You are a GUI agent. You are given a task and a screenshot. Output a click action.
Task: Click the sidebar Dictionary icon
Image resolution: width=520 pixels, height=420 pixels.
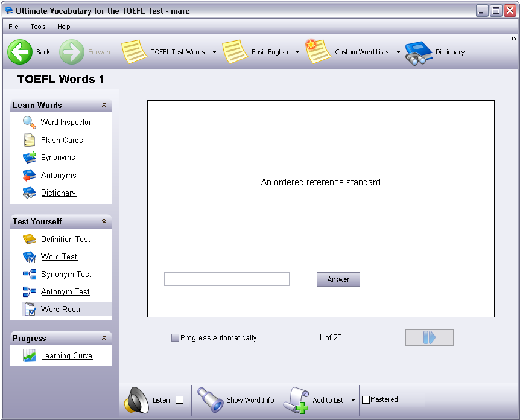(x=29, y=192)
